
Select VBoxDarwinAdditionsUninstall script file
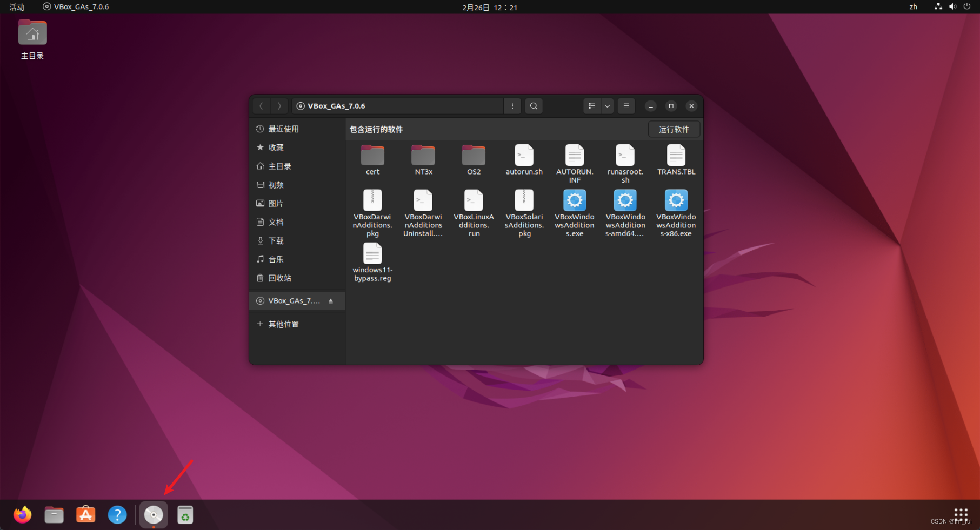click(x=423, y=213)
